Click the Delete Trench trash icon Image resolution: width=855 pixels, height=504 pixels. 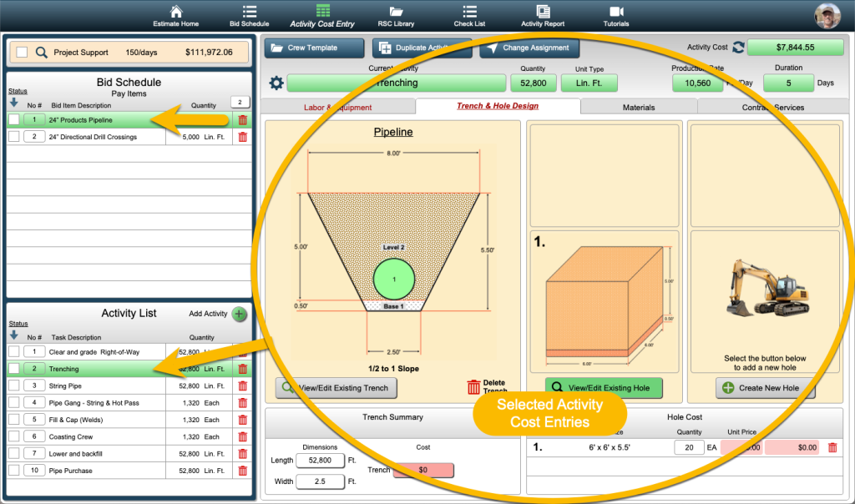473,387
